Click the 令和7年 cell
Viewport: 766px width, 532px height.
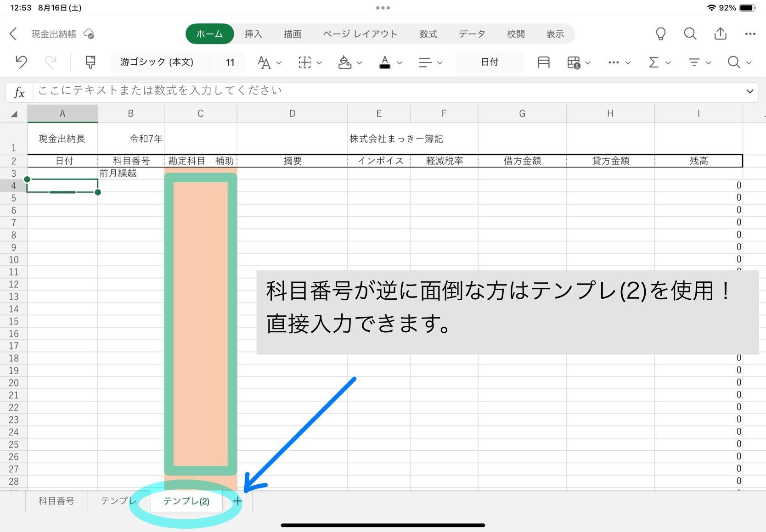[x=131, y=139]
